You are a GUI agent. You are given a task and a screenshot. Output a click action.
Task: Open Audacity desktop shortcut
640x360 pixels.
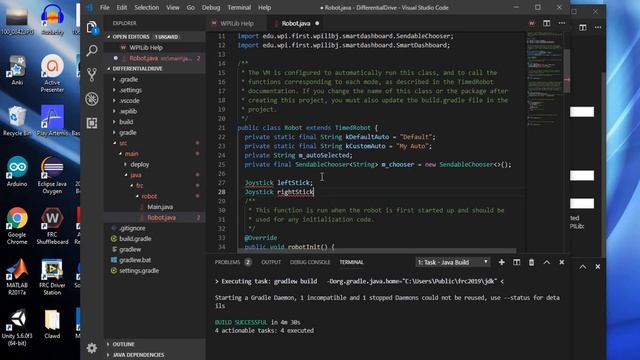(x=52, y=20)
